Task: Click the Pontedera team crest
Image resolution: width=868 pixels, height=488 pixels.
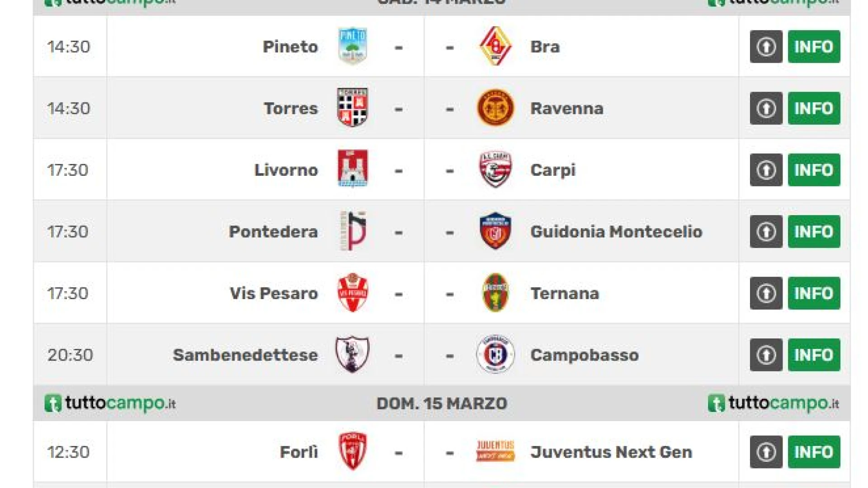Action: (x=353, y=231)
